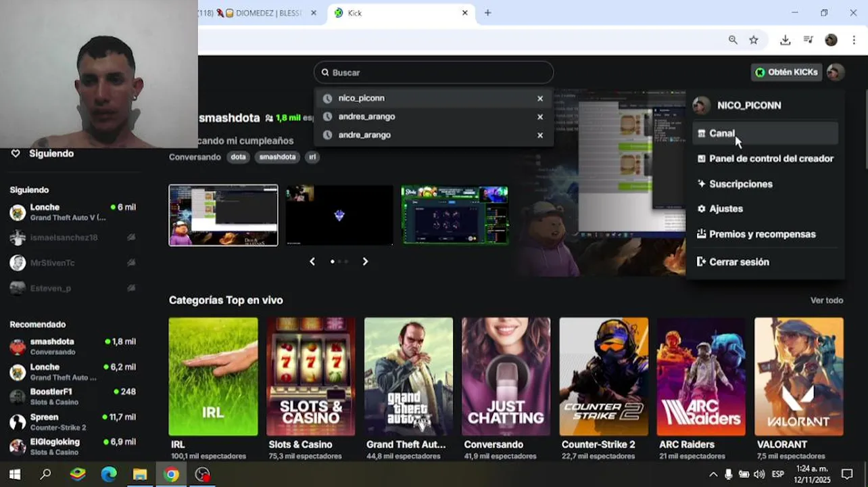Open Chrome media control icon
The width and height of the screenshot is (868, 487).
pos(809,40)
